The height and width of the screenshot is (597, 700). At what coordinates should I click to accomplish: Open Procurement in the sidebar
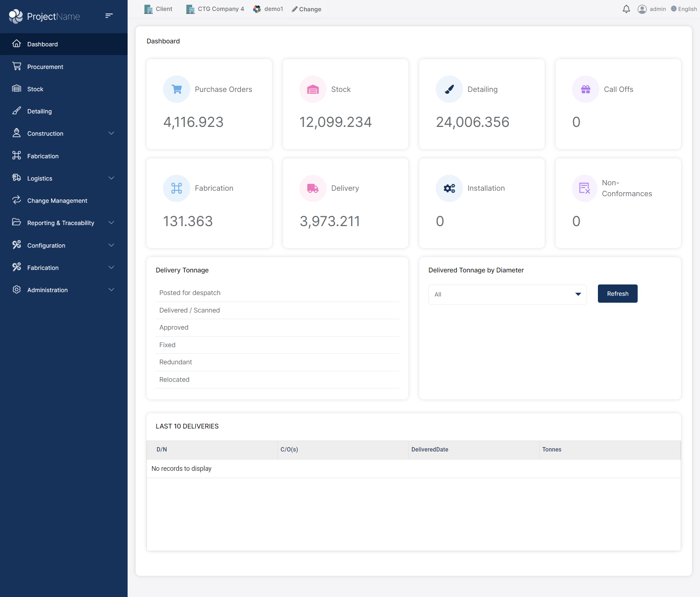pyautogui.click(x=45, y=67)
